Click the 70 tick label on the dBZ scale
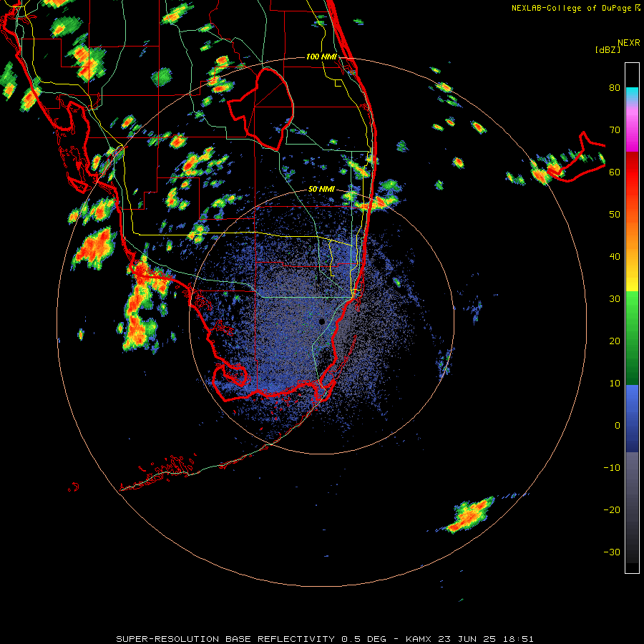Viewport: 644px width, 644px height. pos(615,130)
